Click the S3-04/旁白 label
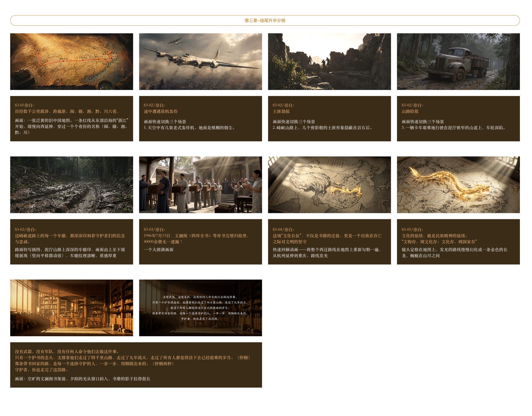532x416 pixels. pyautogui.click(x=283, y=230)
